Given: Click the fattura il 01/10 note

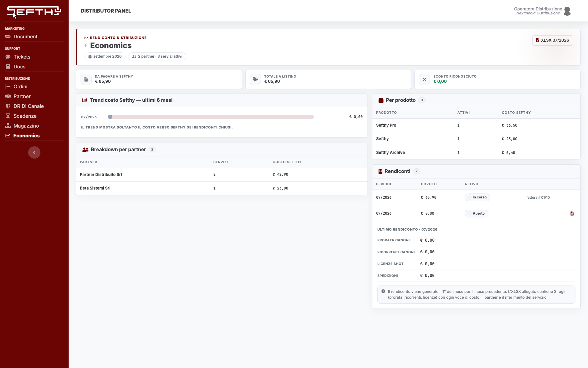Looking at the screenshot, I should 538,197.
